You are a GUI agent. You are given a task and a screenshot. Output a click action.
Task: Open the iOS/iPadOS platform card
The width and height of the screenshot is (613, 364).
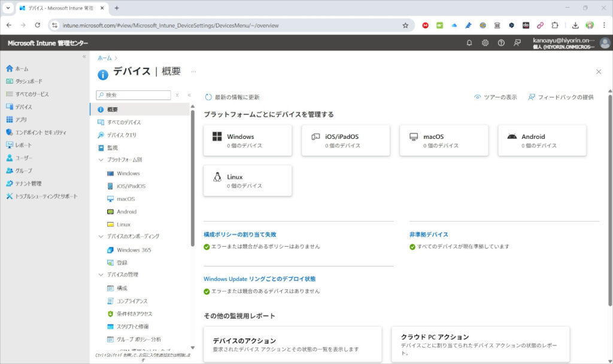pos(345,140)
